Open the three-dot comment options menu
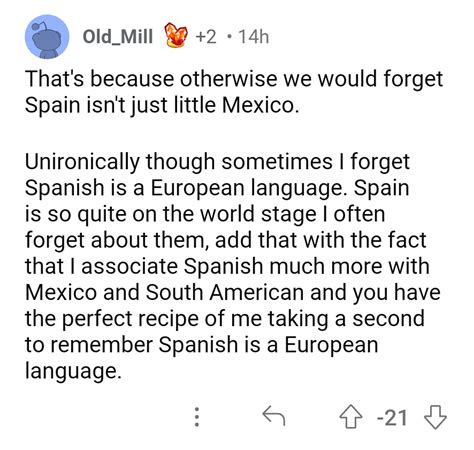This screenshot has height=450, width=474. (197, 417)
